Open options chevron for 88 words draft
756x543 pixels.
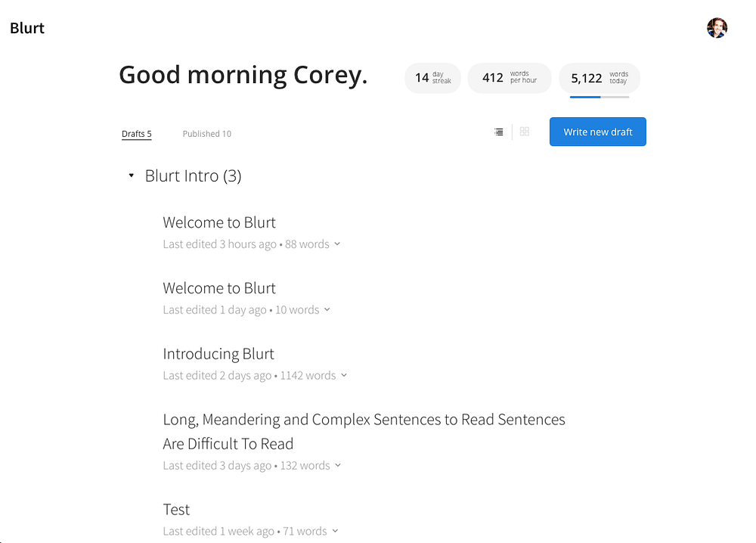pyautogui.click(x=337, y=244)
